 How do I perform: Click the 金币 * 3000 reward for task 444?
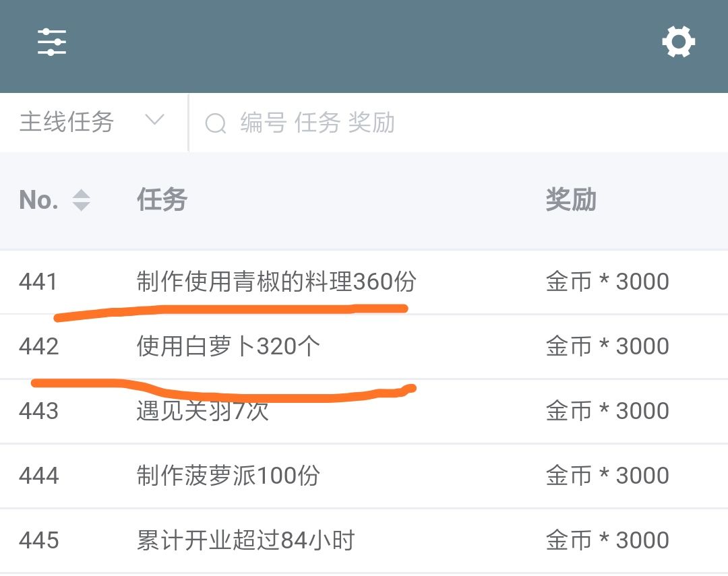point(607,476)
